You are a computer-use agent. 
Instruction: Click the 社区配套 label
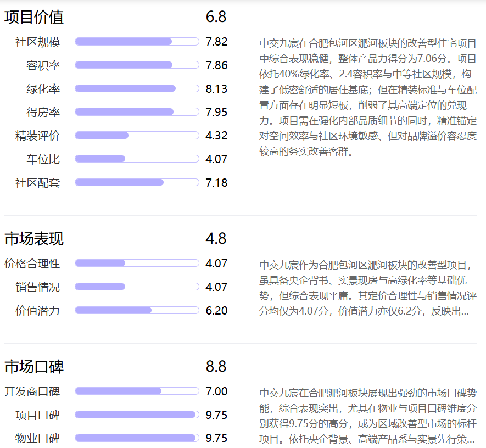[x=37, y=183]
